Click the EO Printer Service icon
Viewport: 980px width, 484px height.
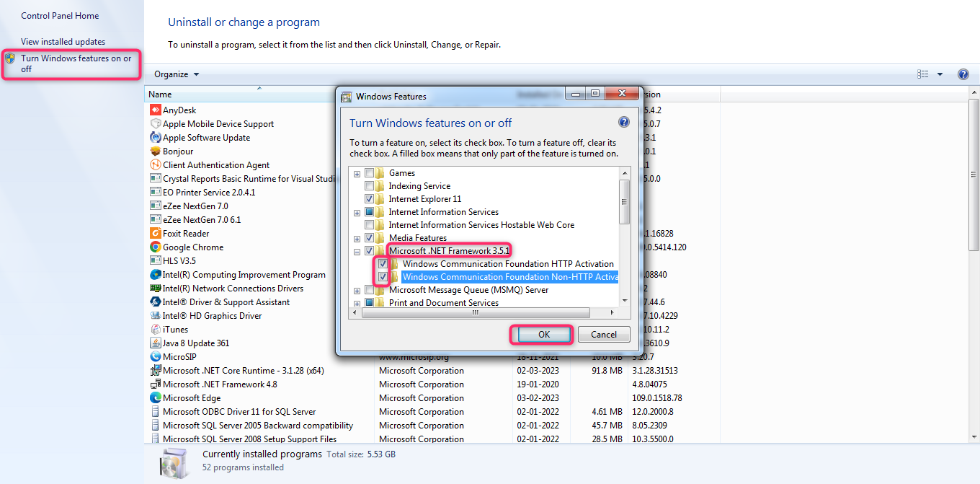[155, 193]
